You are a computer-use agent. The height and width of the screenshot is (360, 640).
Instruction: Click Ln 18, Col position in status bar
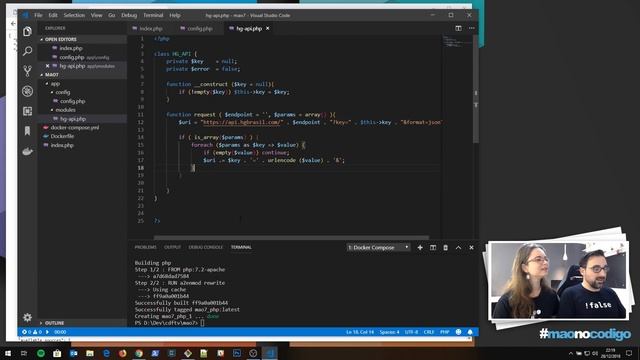click(x=360, y=332)
